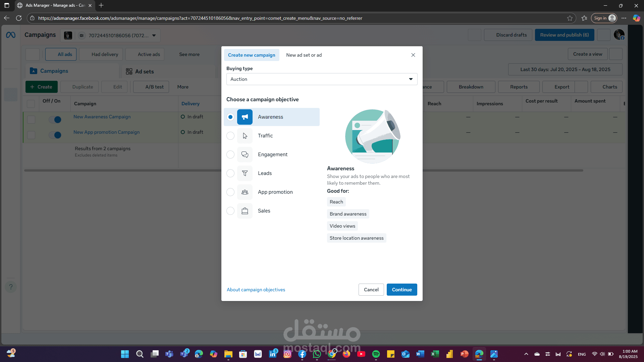Viewport: 644px width, 362px height.
Task: Click the browser address bar URL
Action: coord(200,18)
